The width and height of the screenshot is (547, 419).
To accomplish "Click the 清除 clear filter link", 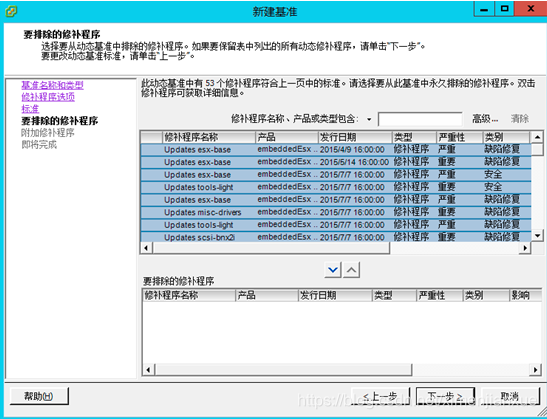I will pyautogui.click(x=520, y=119).
